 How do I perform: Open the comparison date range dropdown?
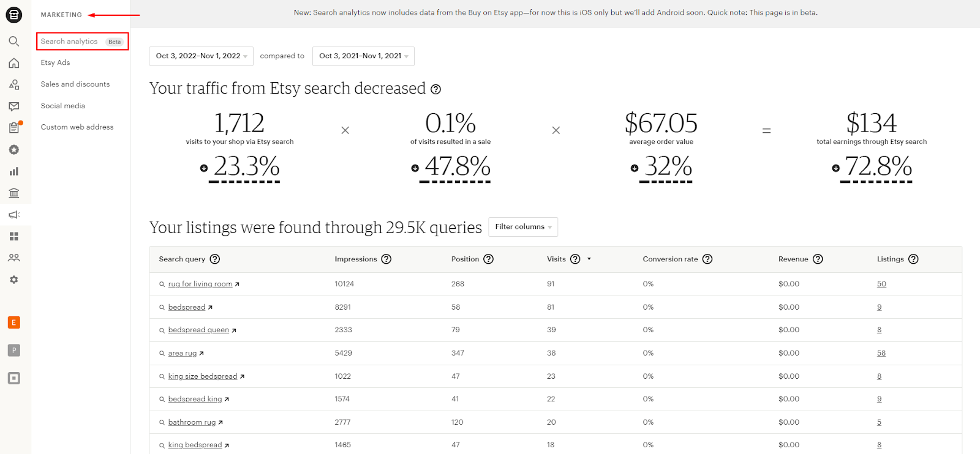click(x=363, y=56)
